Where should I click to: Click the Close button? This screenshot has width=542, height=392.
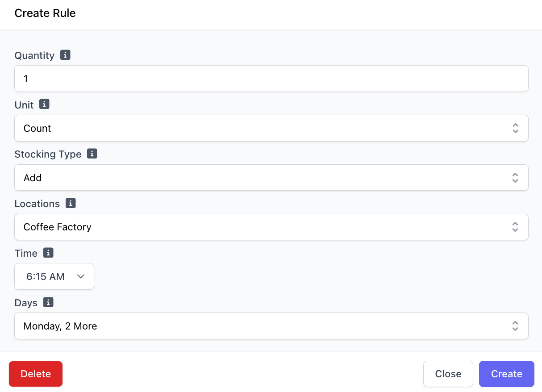point(448,374)
